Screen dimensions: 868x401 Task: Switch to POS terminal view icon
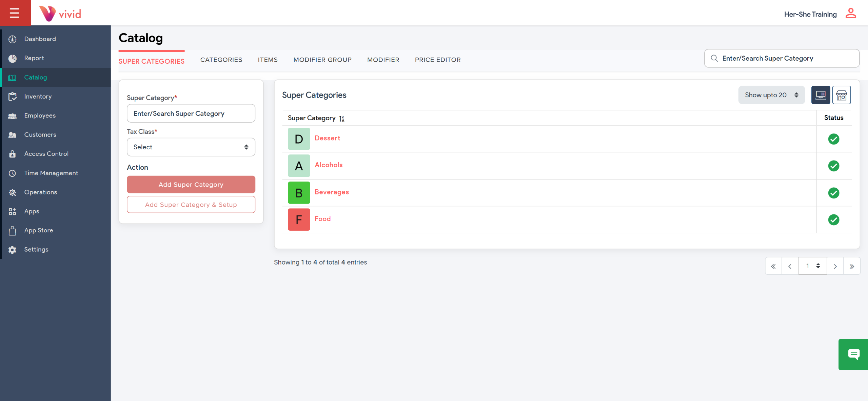point(821,95)
